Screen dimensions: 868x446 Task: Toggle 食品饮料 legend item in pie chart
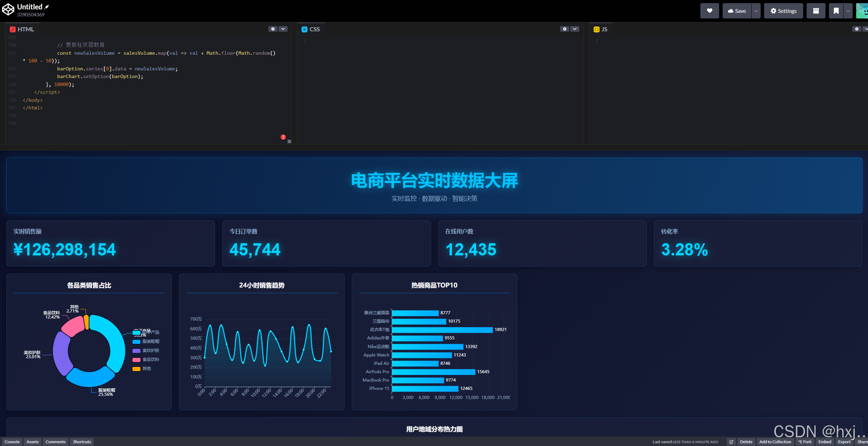[x=150, y=360]
